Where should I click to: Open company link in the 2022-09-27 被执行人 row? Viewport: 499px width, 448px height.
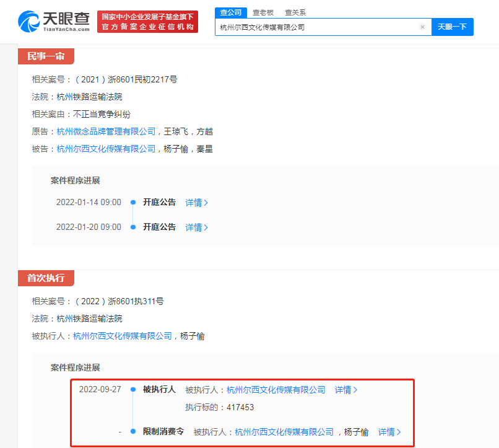276,390
